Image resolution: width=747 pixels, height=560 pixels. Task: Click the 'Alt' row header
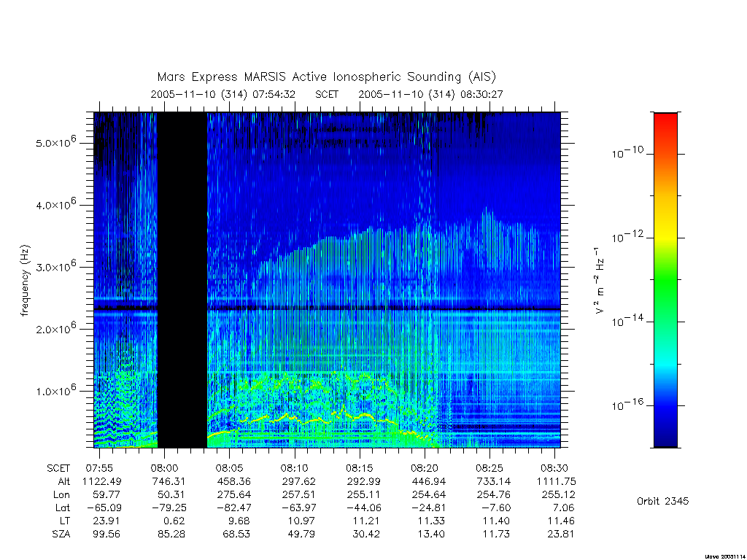[x=63, y=481]
